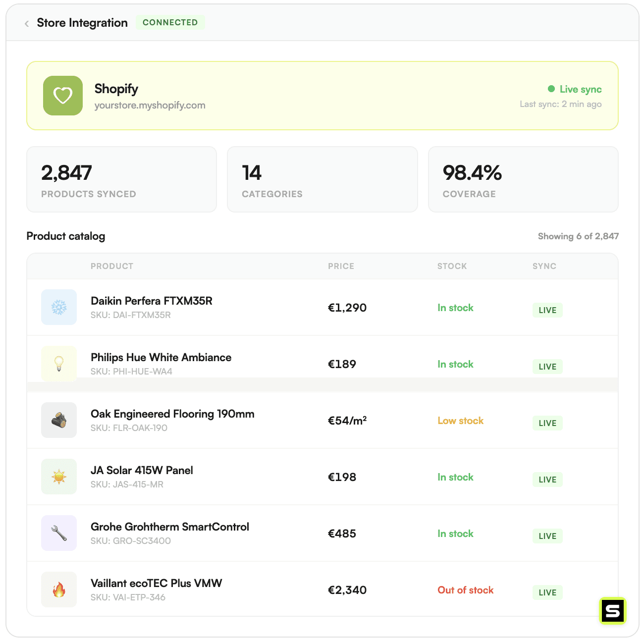Image resolution: width=644 pixels, height=644 pixels.
Task: Sort by the PRODUCT column header
Action: click(x=112, y=266)
